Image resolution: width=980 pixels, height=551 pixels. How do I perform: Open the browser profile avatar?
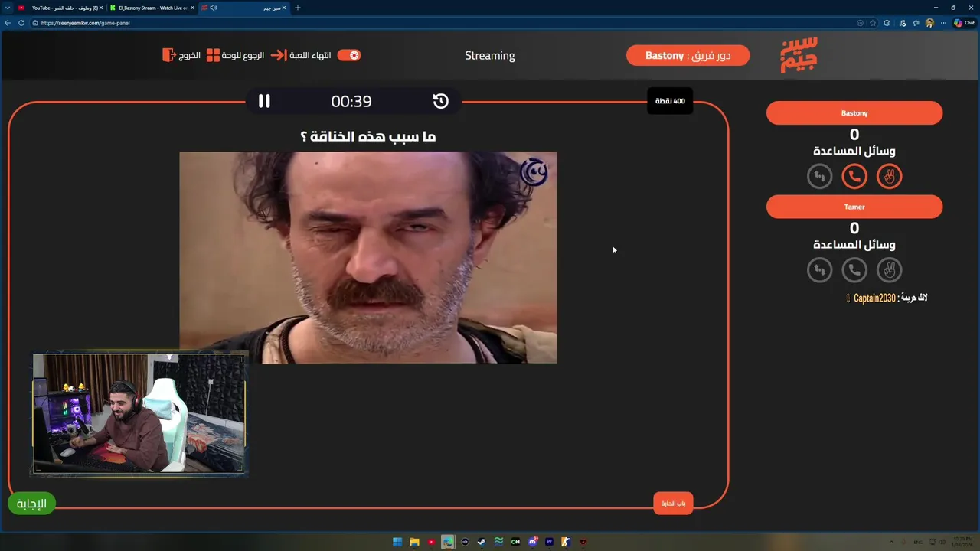(x=929, y=23)
